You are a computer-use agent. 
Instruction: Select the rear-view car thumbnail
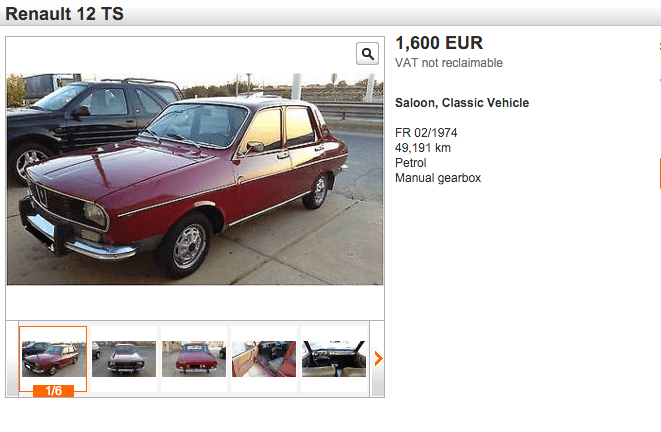pyautogui.click(x=194, y=359)
